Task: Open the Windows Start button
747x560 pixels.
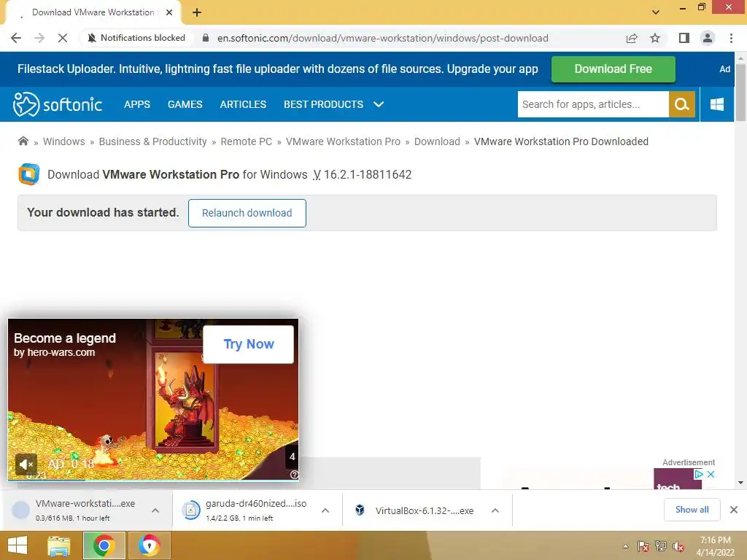Action: click(x=18, y=545)
